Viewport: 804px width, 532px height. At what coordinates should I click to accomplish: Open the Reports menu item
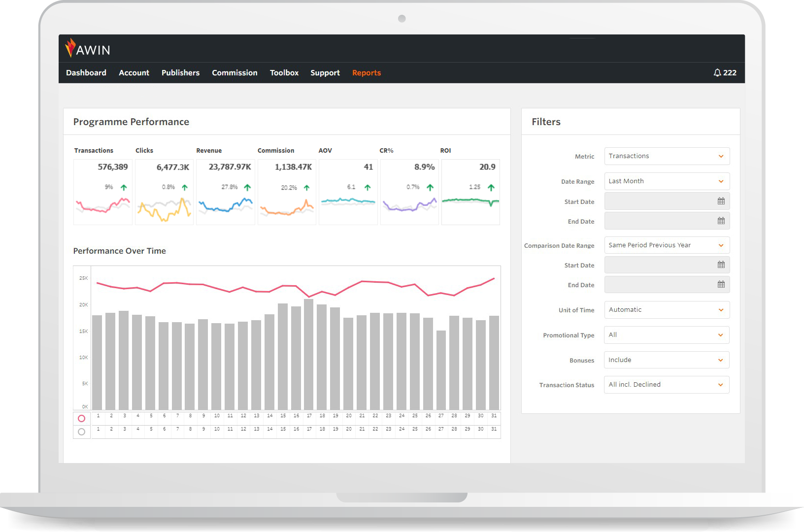pos(366,73)
